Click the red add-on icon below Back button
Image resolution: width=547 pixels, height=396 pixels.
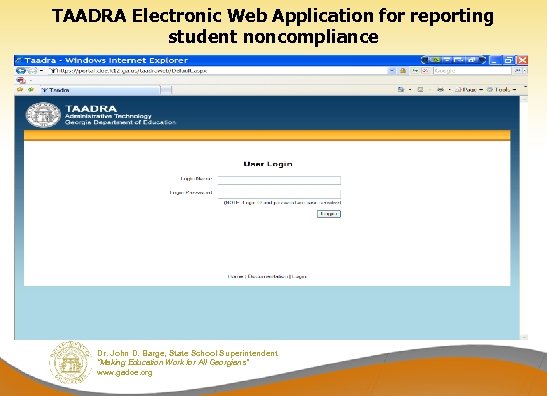(x=21, y=81)
